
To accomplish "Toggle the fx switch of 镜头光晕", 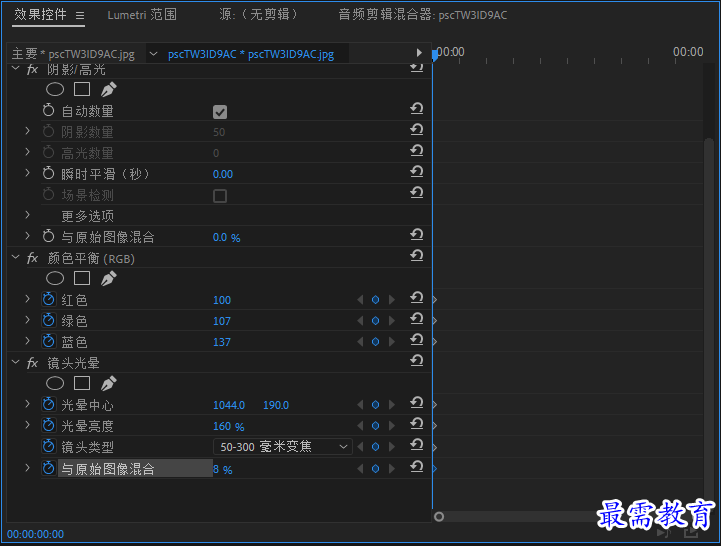I will coord(32,363).
